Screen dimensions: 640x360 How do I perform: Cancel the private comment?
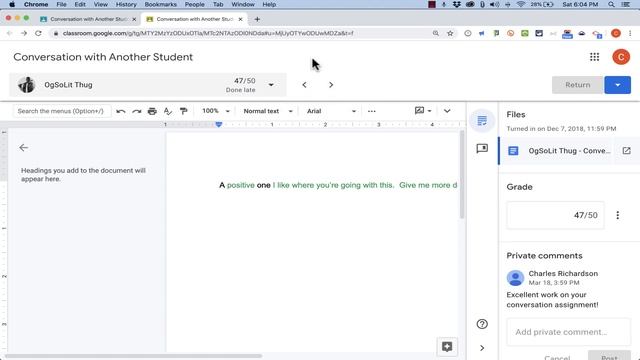pos(557,357)
